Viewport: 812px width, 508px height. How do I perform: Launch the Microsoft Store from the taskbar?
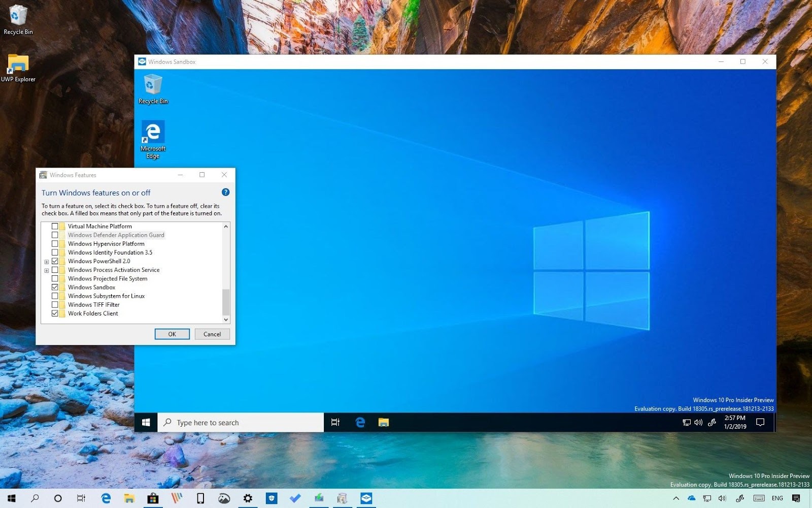[153, 498]
